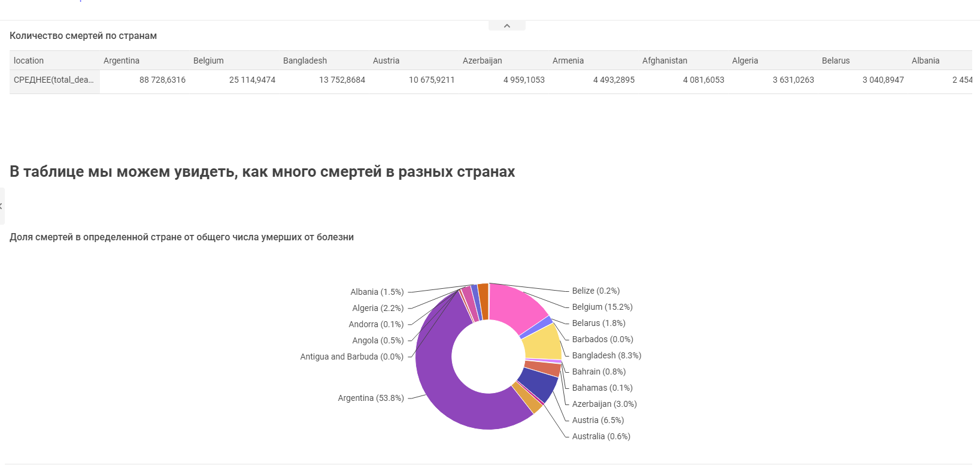Click the Albania (1.5%) chart label
Screen dimensions: 980x468
pyautogui.click(x=377, y=292)
